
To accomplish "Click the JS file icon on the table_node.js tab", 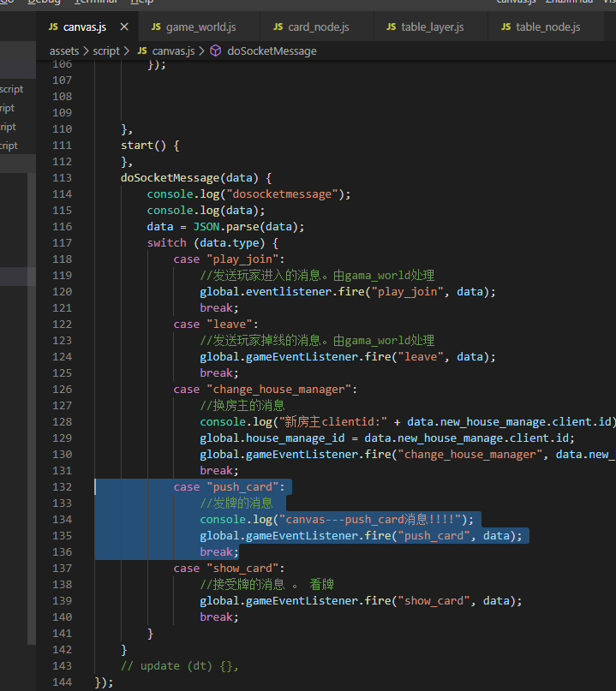I will [x=506, y=27].
